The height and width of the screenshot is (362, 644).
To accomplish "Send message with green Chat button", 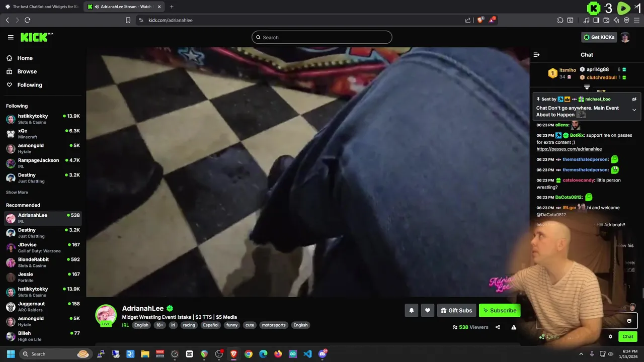I will click(x=628, y=337).
